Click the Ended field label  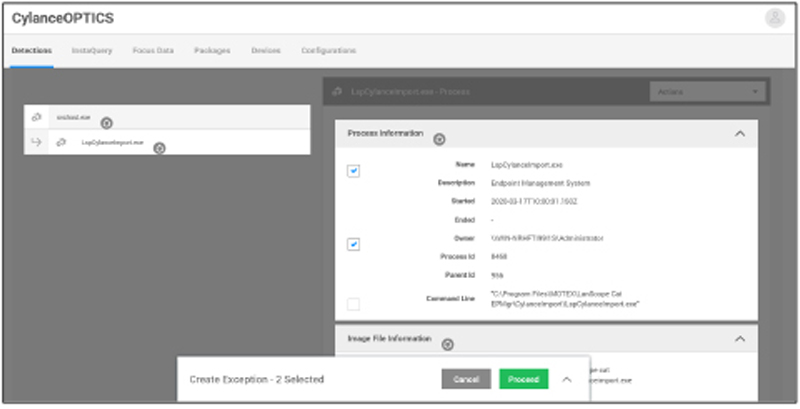pyautogui.click(x=464, y=220)
